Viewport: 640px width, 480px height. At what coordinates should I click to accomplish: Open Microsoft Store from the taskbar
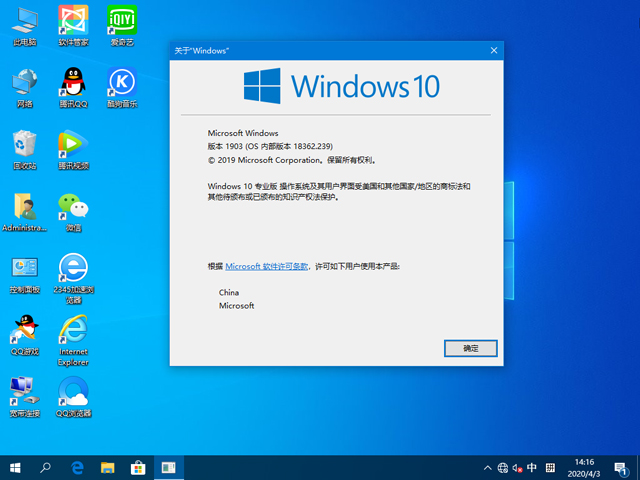click(x=138, y=468)
